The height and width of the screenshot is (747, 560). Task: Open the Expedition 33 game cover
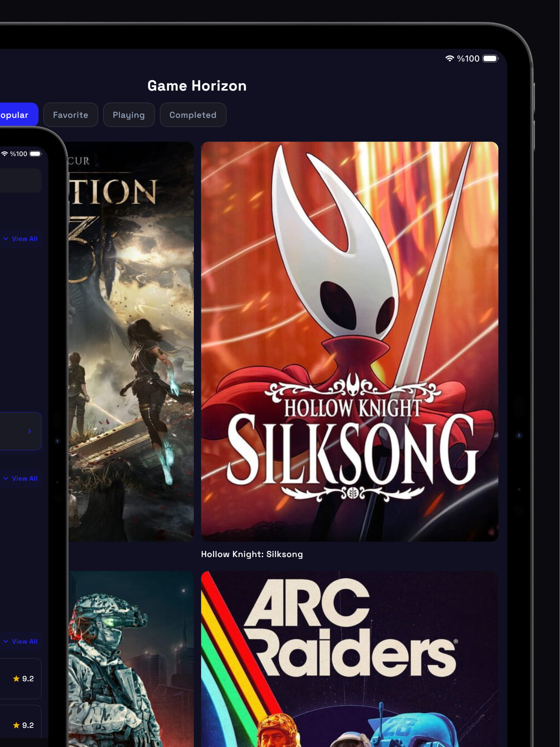131,342
